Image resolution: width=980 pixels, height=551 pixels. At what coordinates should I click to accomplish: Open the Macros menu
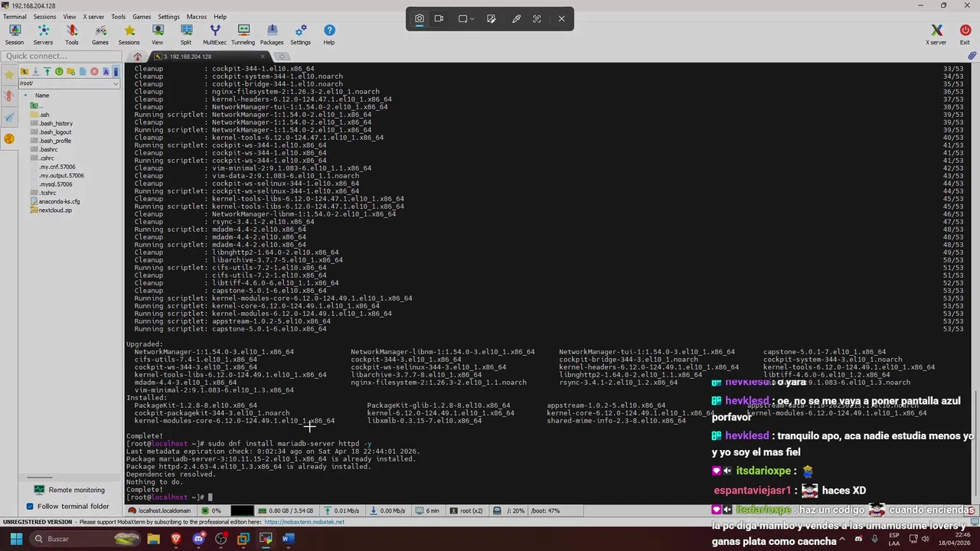(x=197, y=16)
